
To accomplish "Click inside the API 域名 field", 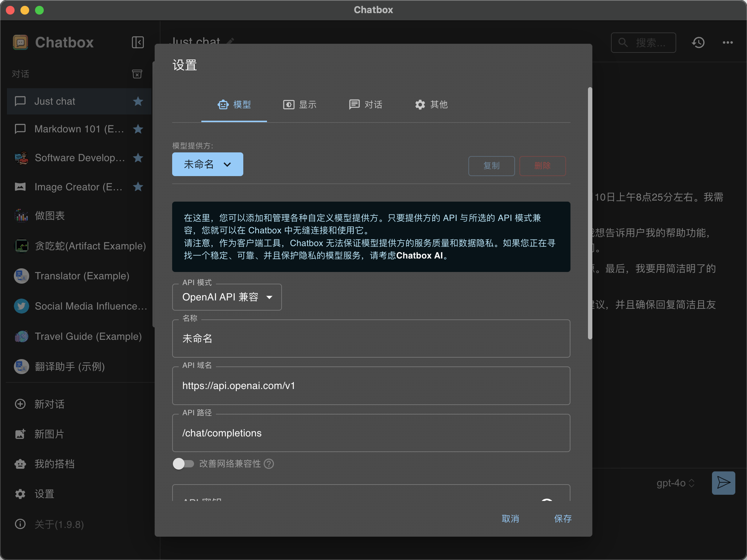I will point(371,386).
